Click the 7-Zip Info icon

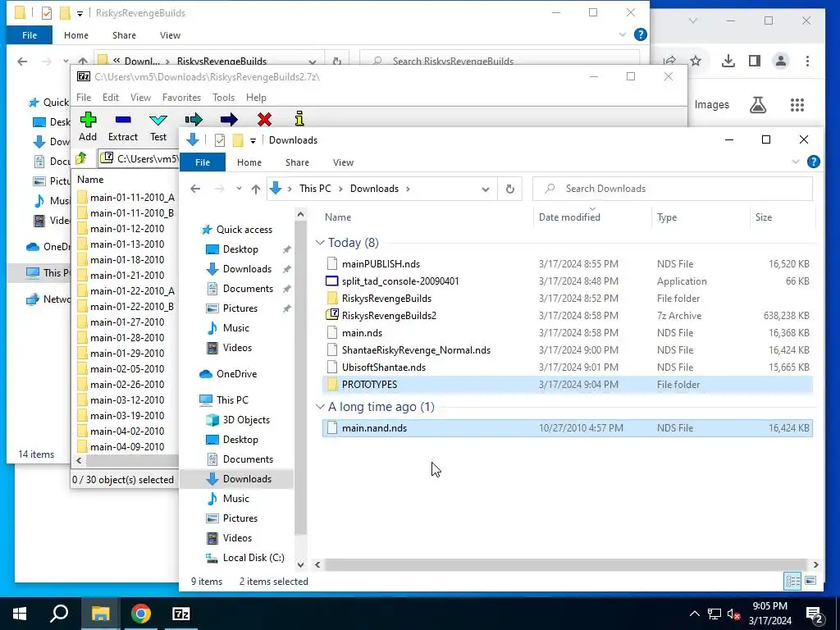point(299,119)
